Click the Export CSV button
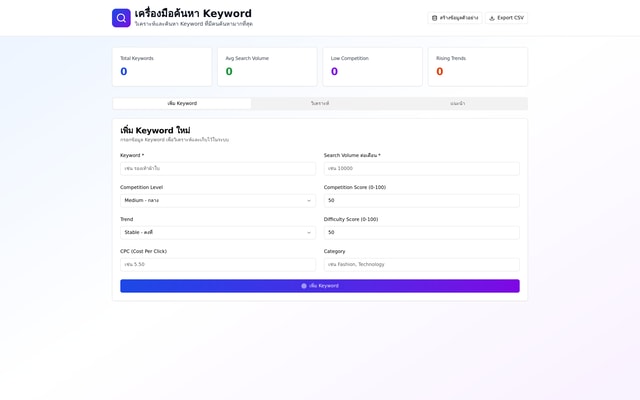This screenshot has height=400, width=640. coord(506,18)
